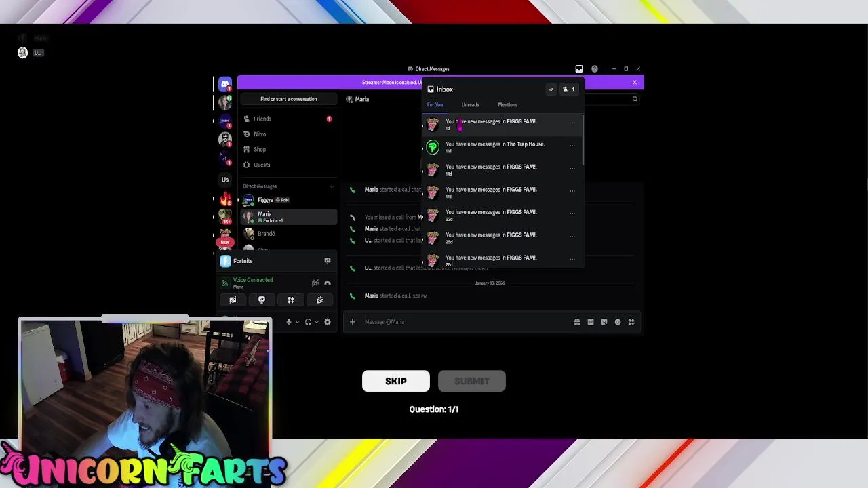Open more options for 17d FIGGS FAM notification

(572, 190)
